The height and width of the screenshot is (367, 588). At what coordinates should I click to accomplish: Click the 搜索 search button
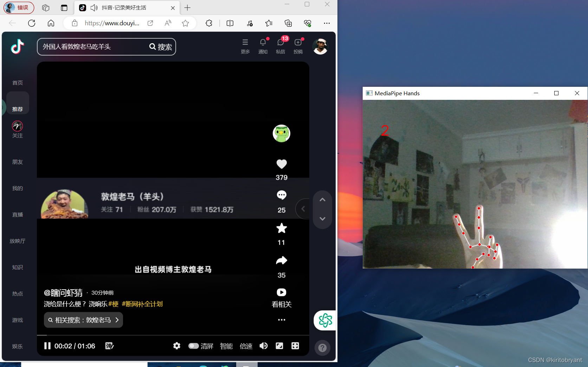tap(161, 46)
